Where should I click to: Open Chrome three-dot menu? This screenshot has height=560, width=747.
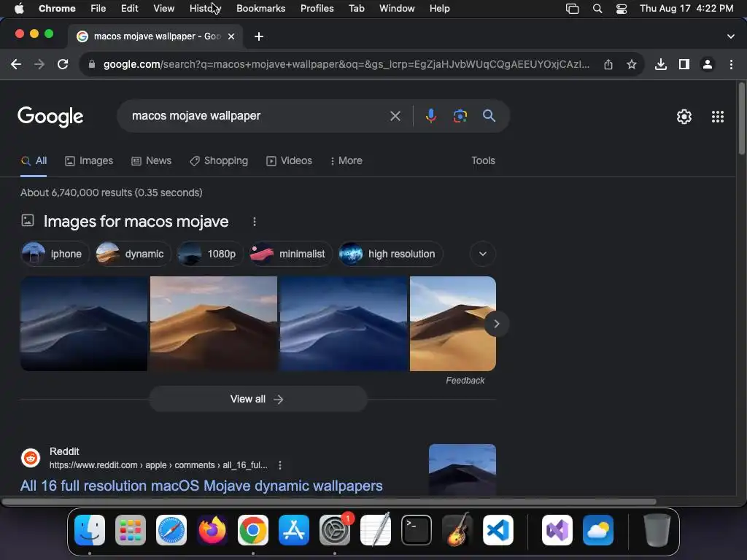click(731, 64)
